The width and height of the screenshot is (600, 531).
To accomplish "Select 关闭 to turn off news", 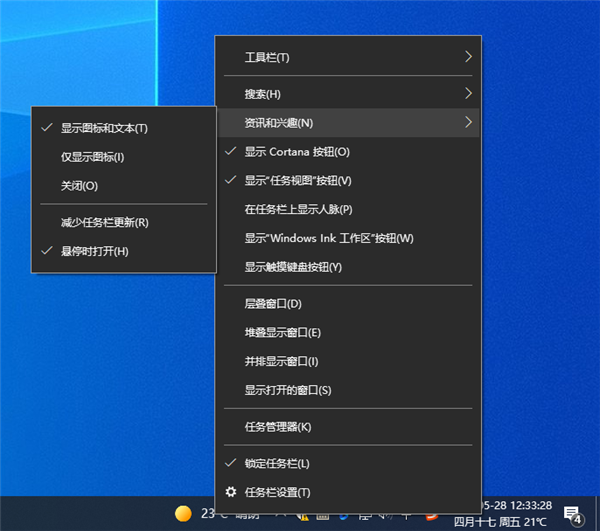I will [x=79, y=186].
